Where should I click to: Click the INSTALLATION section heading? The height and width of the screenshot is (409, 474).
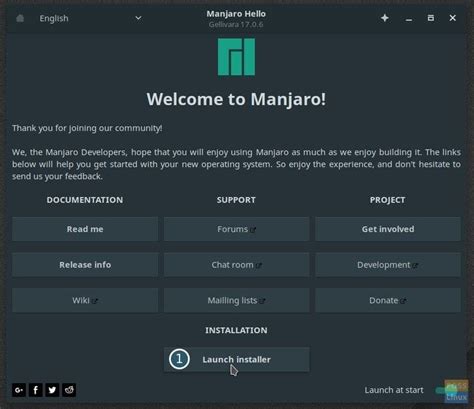(x=236, y=330)
